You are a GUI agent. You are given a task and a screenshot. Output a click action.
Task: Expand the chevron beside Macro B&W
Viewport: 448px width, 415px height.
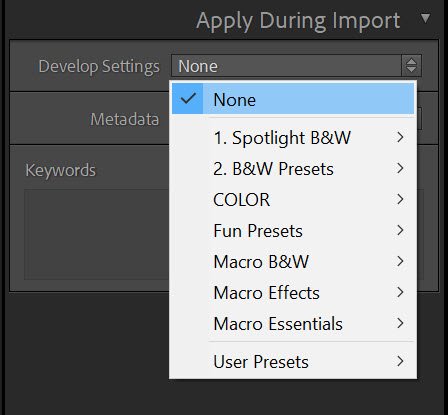[x=400, y=261]
